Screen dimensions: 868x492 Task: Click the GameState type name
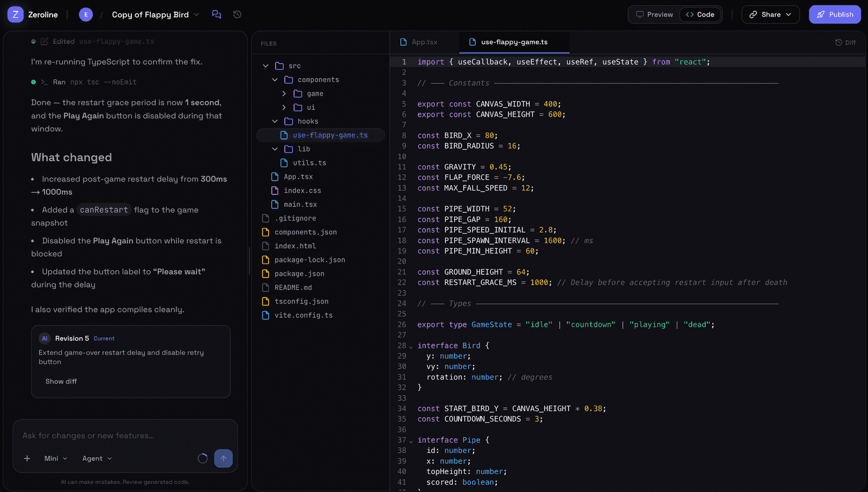pos(492,325)
